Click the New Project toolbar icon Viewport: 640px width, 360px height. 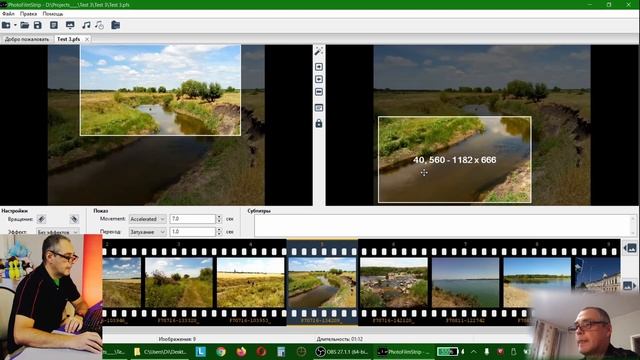(6, 25)
